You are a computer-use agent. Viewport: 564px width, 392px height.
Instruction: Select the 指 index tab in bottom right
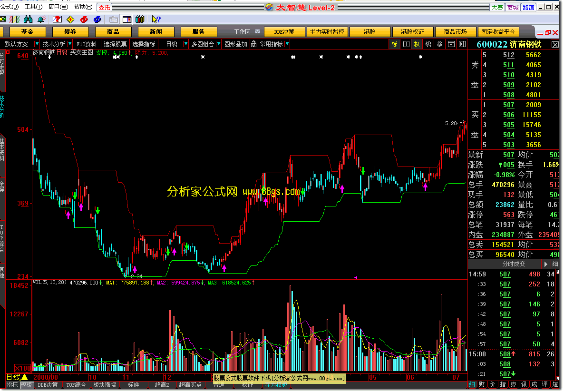503,384
